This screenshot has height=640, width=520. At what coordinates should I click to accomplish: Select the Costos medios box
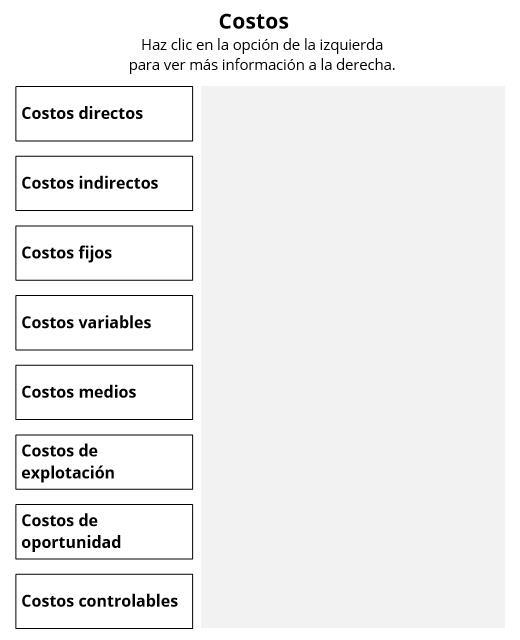(x=104, y=392)
